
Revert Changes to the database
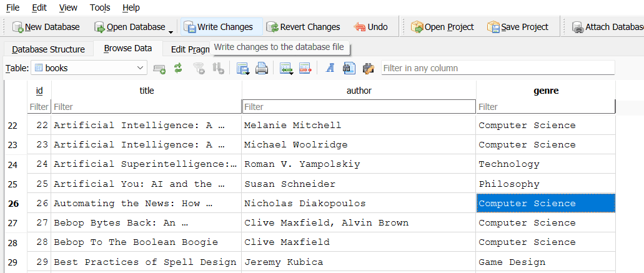click(x=303, y=27)
